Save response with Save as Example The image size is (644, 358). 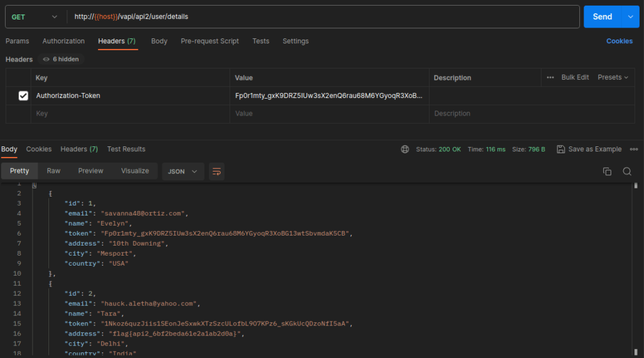(x=589, y=149)
